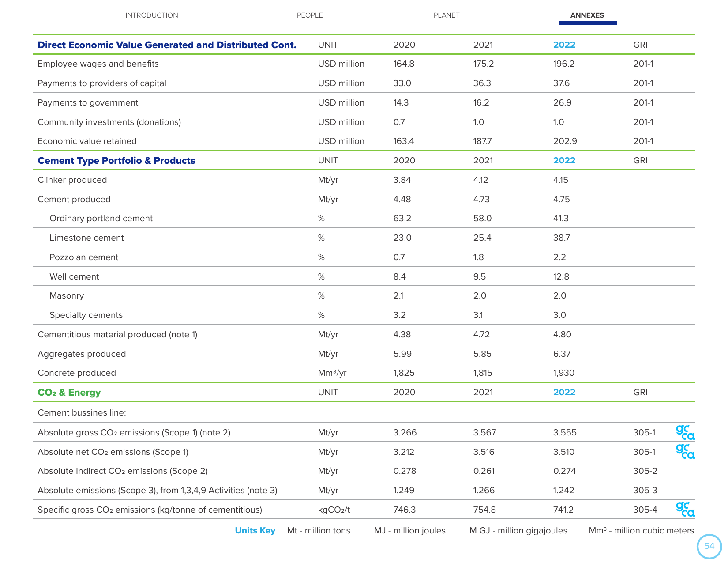The image size is (728, 563).
Task: Select the Cement Type Portfolio & Products heading
Action: click(116, 161)
